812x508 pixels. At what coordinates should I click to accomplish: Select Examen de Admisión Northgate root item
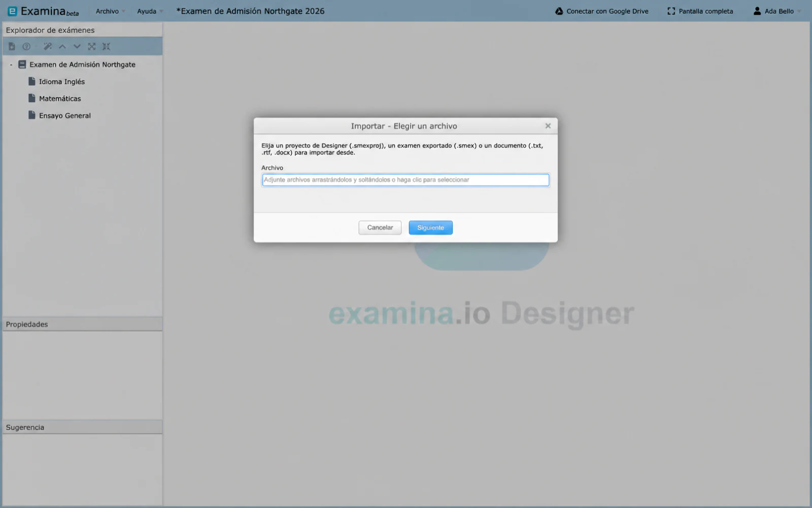[82, 65]
